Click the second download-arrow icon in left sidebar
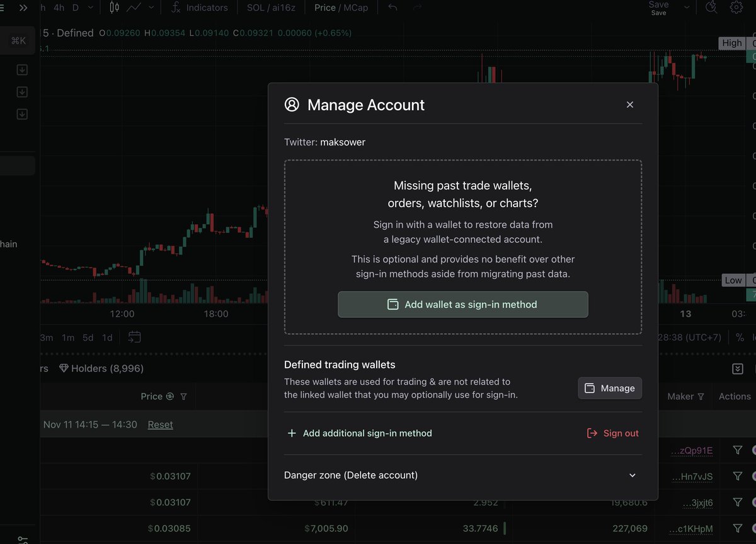This screenshot has width=756, height=544. (22, 92)
